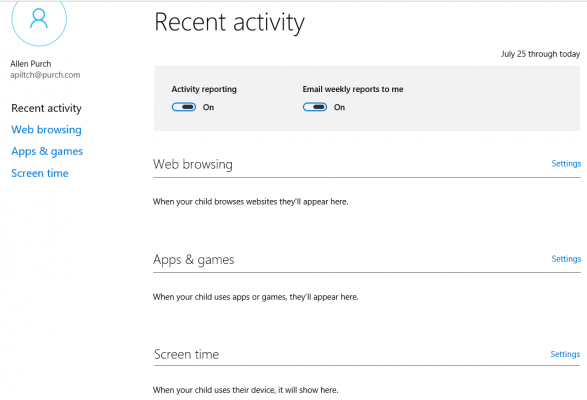Click the Apps & games section heading

click(194, 260)
